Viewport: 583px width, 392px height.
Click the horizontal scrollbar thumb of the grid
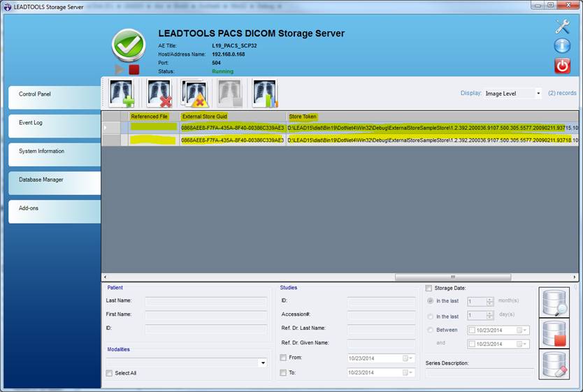click(453, 277)
